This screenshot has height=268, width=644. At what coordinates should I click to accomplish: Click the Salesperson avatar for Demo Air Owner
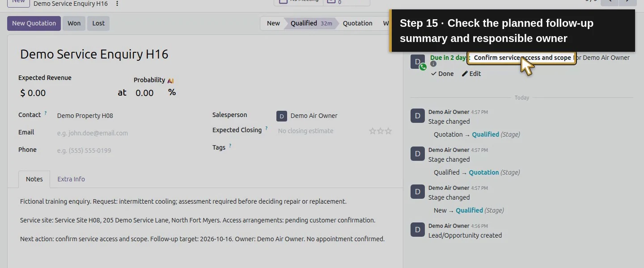click(x=282, y=116)
